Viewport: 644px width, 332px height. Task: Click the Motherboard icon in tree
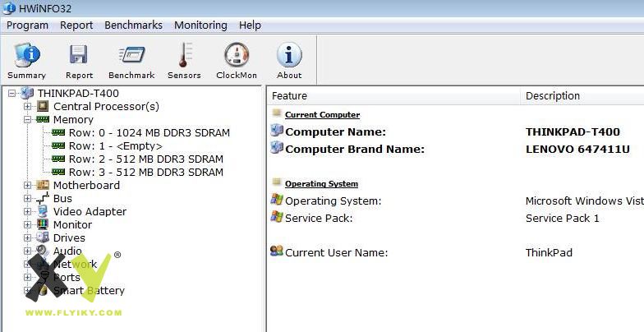coord(43,186)
